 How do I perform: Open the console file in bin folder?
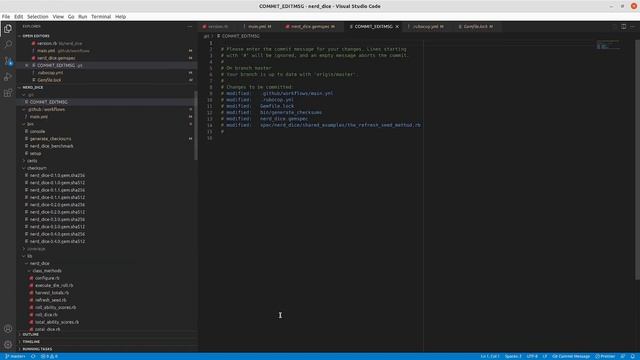37,131
